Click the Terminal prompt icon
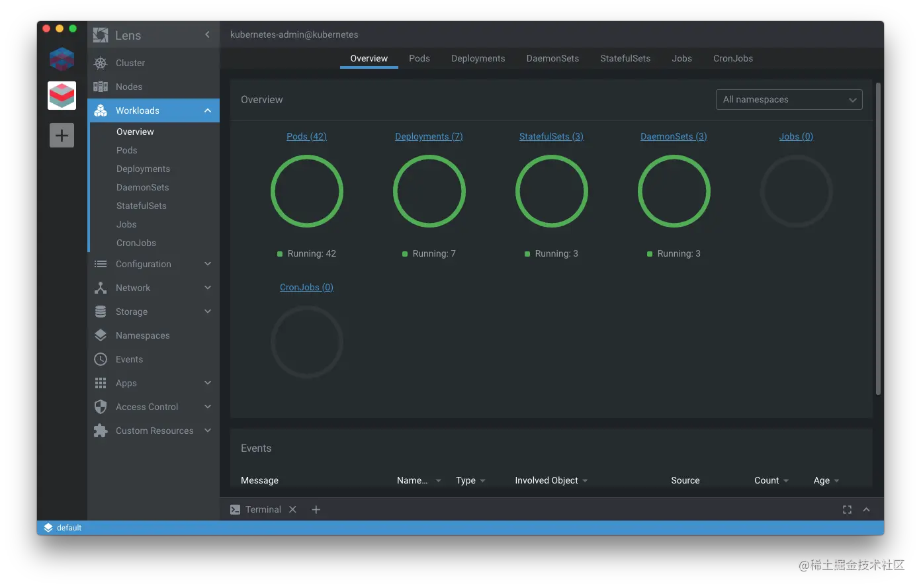Image resolution: width=921 pixels, height=588 pixels. 235,509
